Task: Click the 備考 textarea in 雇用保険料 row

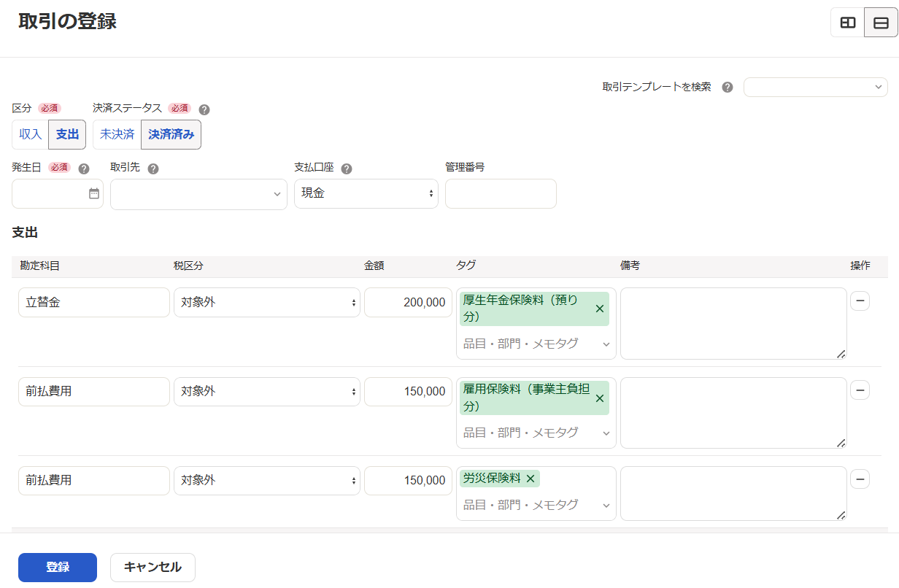Action: pos(733,412)
